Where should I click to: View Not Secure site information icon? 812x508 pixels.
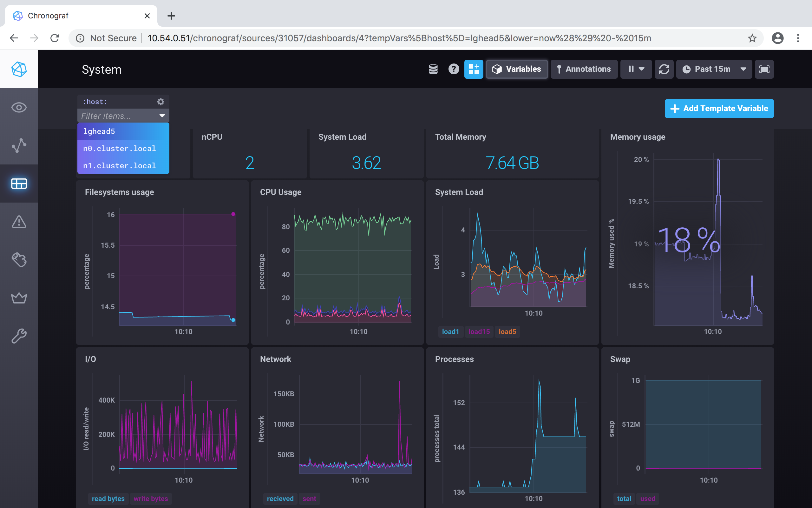point(80,38)
